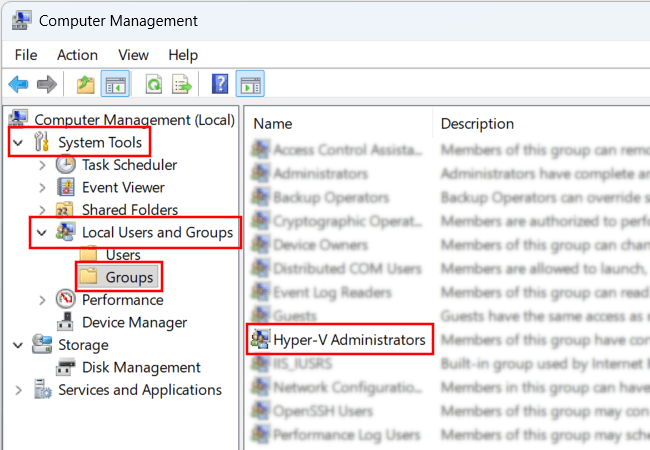The image size is (650, 450).
Task: Select Shared Folders label in the tree
Action: click(130, 210)
